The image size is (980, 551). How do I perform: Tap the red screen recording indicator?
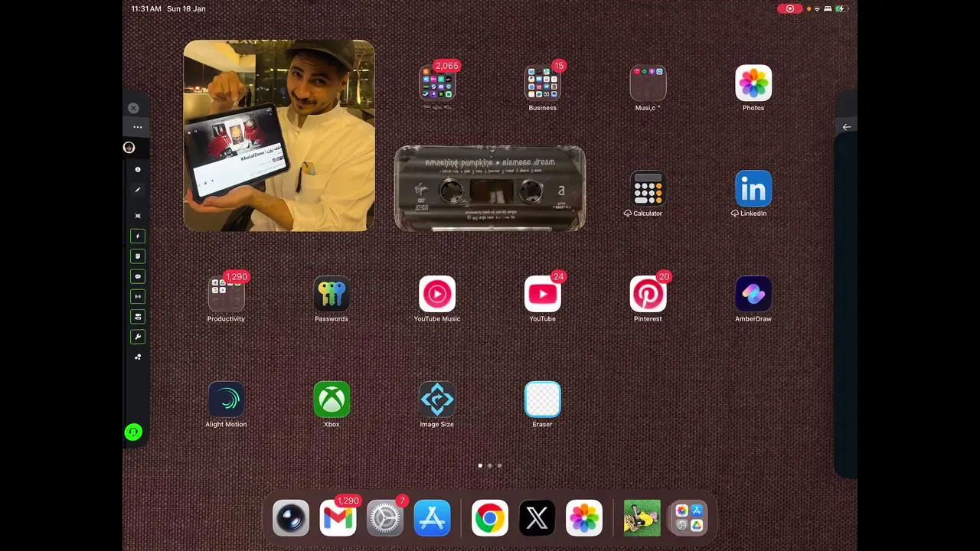(x=789, y=8)
